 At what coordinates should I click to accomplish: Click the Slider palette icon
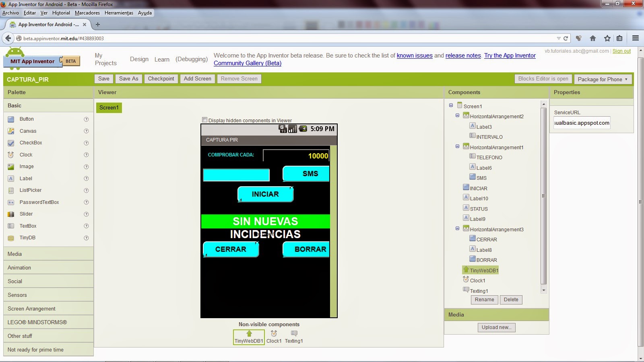[x=11, y=214]
